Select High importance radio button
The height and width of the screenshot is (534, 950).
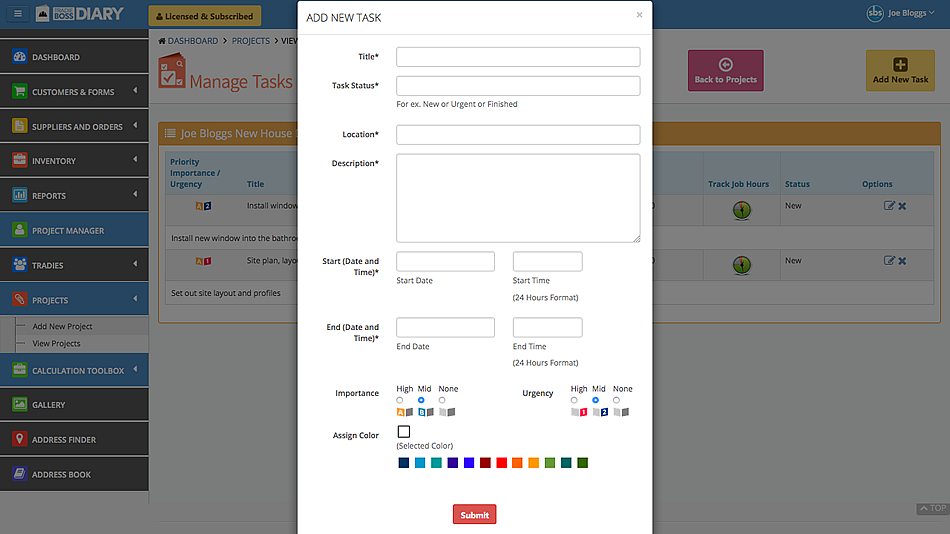click(x=400, y=400)
